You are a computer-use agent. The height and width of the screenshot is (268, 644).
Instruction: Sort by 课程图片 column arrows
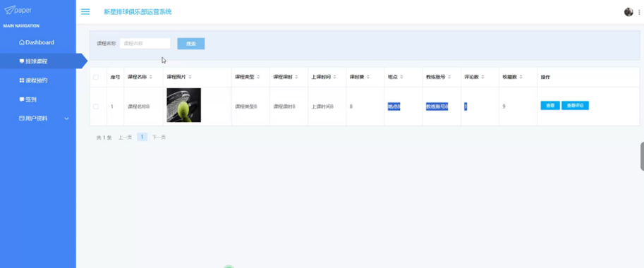pos(190,77)
